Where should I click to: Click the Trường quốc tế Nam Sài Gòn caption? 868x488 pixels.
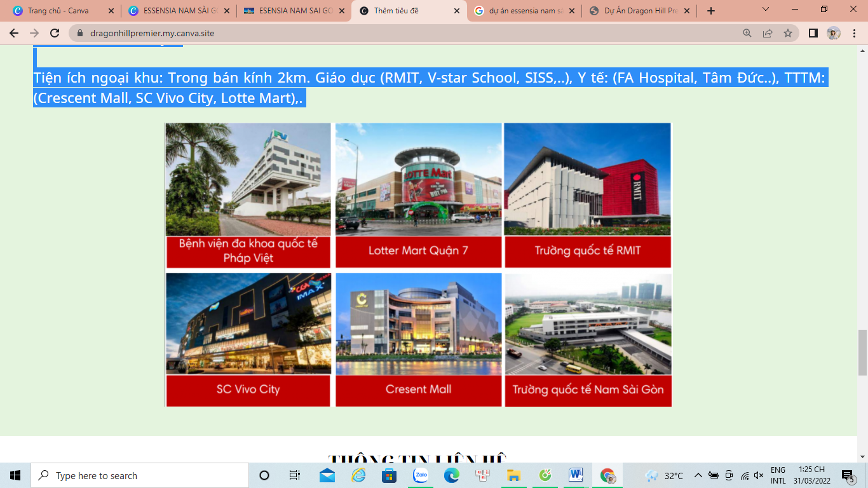(x=588, y=390)
